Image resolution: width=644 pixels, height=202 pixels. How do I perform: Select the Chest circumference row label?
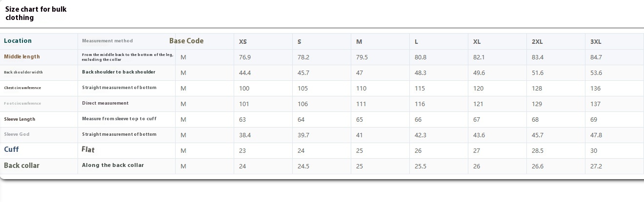tap(22, 88)
